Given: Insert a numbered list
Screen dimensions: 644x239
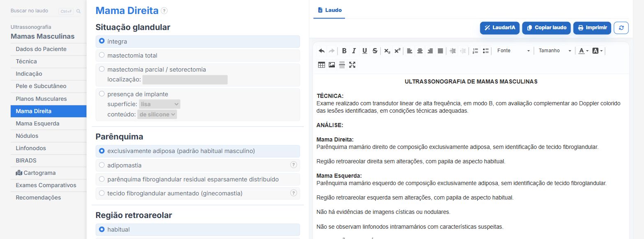Looking at the screenshot, I should tap(475, 51).
